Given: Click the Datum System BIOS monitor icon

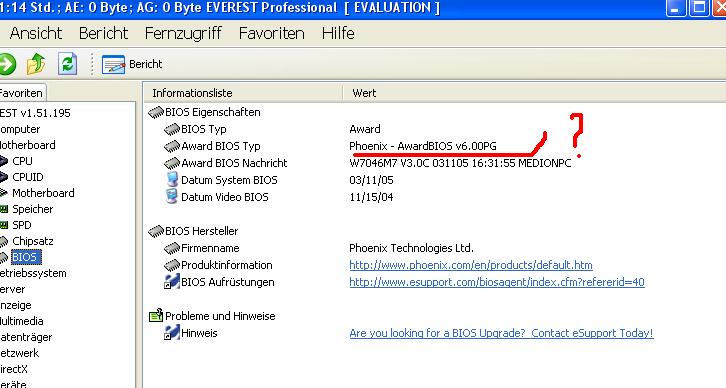Looking at the screenshot, I should tap(172, 180).
